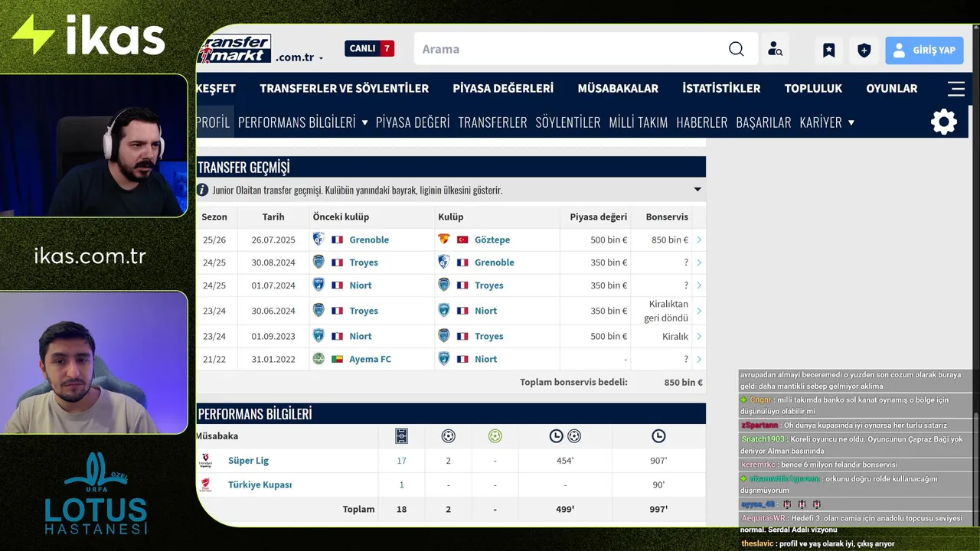980x551 pixels.
Task: Click the appearances pitch column icon
Action: click(x=401, y=436)
